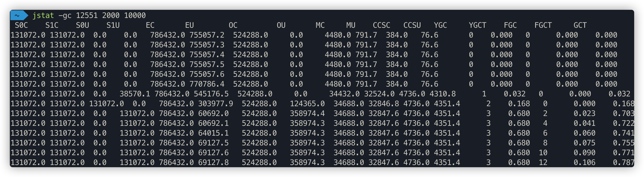Click the OU column header

281,25
